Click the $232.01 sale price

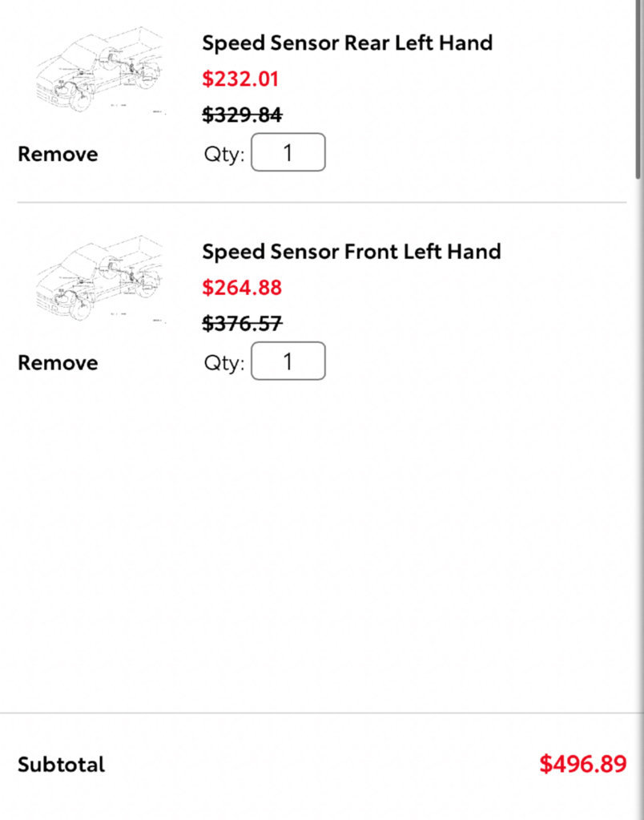point(240,79)
